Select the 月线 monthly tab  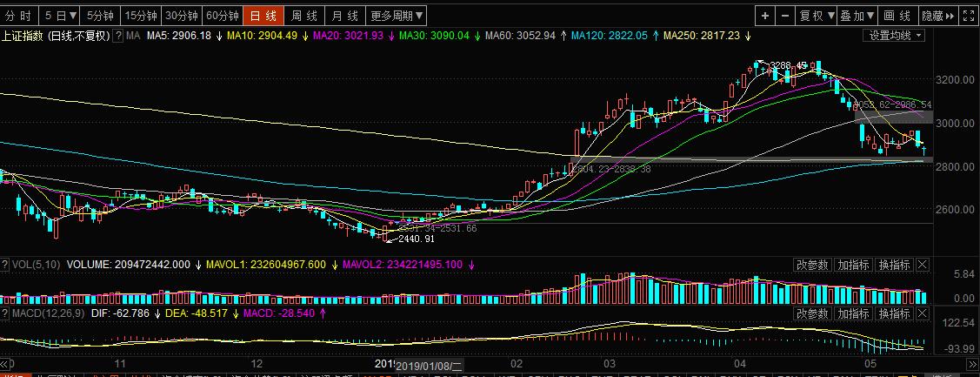pyautogui.click(x=345, y=16)
